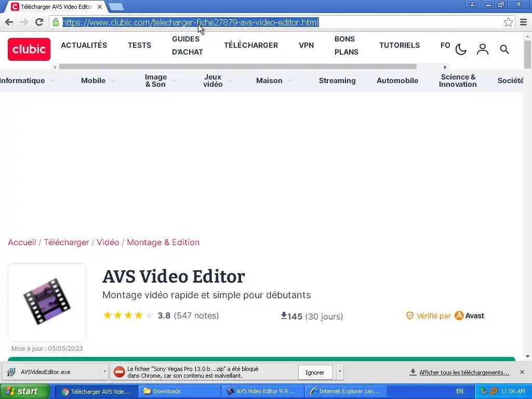Click the AVSVideoEditor.exe file icon
This screenshot has height=399, width=532.
coord(11,372)
